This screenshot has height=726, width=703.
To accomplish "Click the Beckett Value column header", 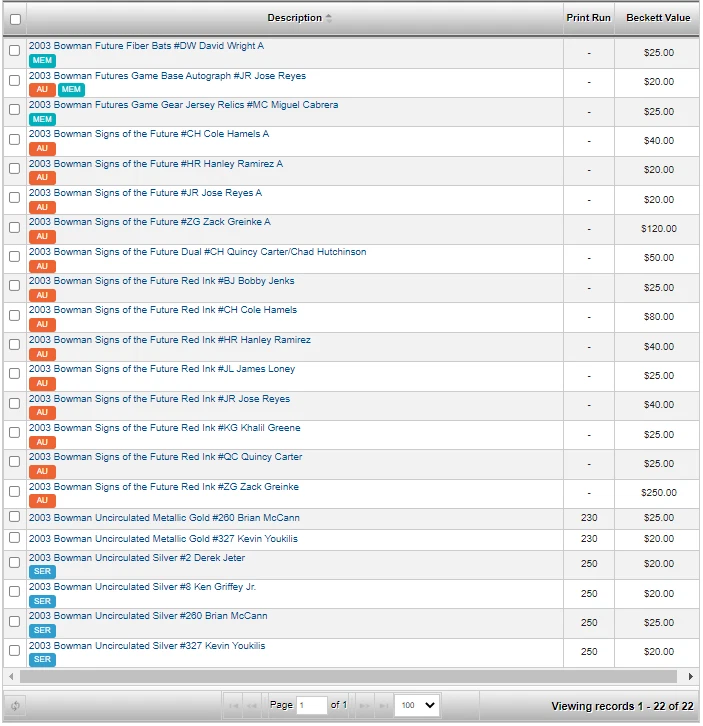I will 658,18.
